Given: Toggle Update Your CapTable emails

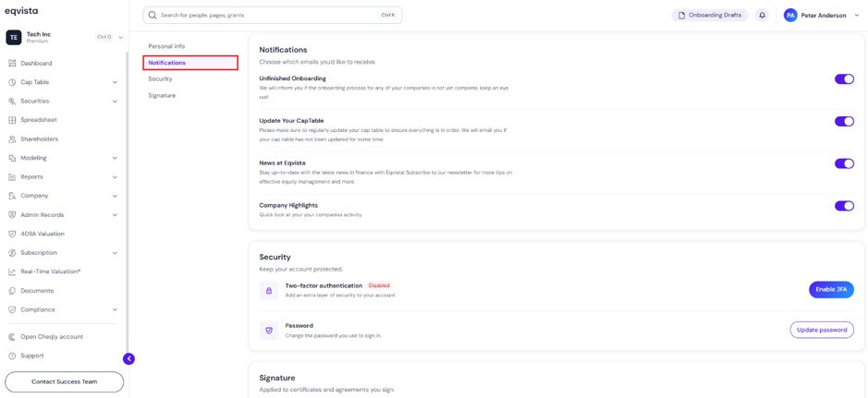Looking at the screenshot, I should (x=844, y=121).
